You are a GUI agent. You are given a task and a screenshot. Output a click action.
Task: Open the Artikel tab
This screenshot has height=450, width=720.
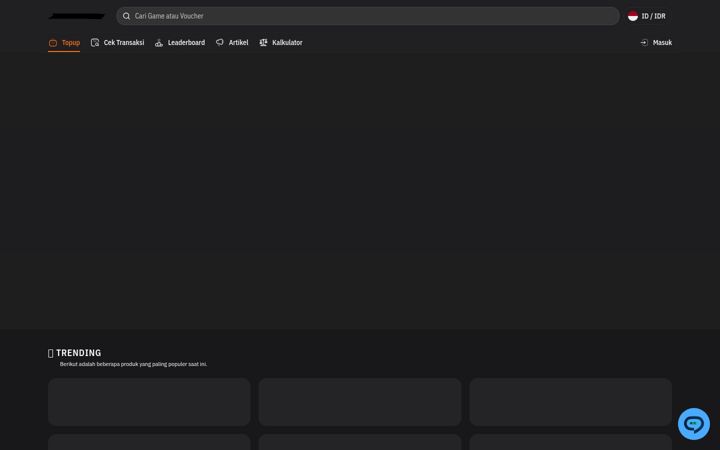coord(232,43)
